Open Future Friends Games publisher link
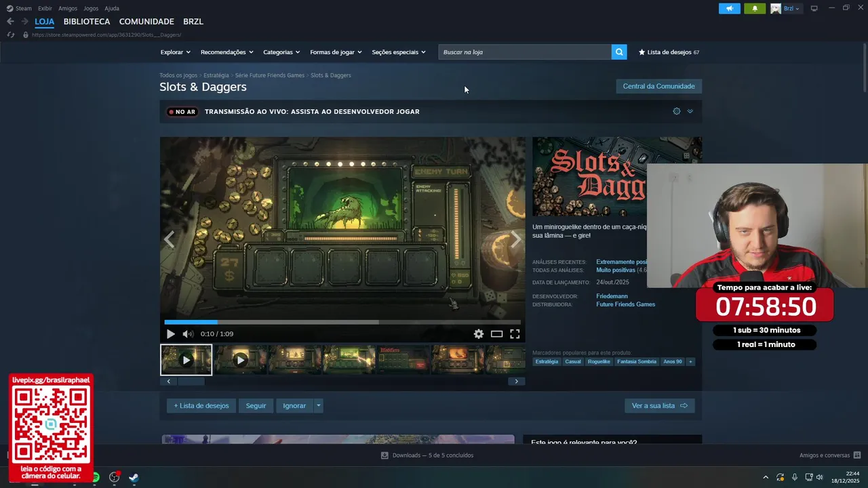This screenshot has width=868, height=488. (x=626, y=304)
